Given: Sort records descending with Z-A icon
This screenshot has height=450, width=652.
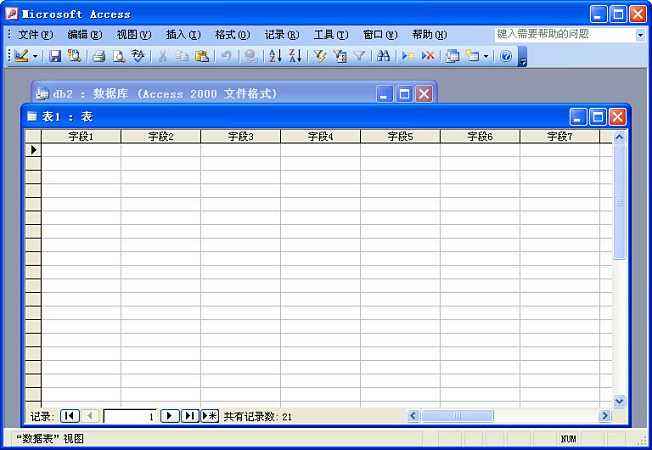Looking at the screenshot, I should pyautogui.click(x=295, y=56).
